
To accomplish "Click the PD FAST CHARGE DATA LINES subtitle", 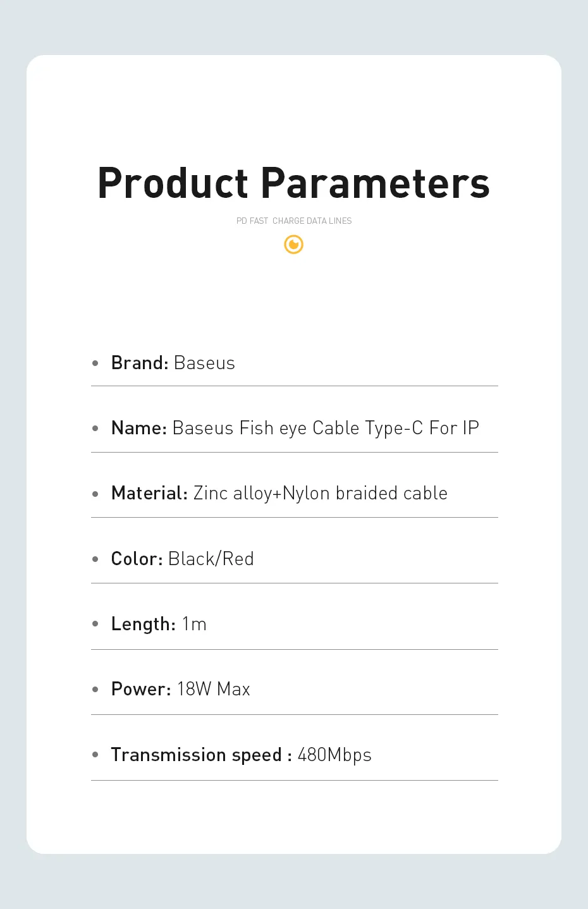I will (293, 221).
